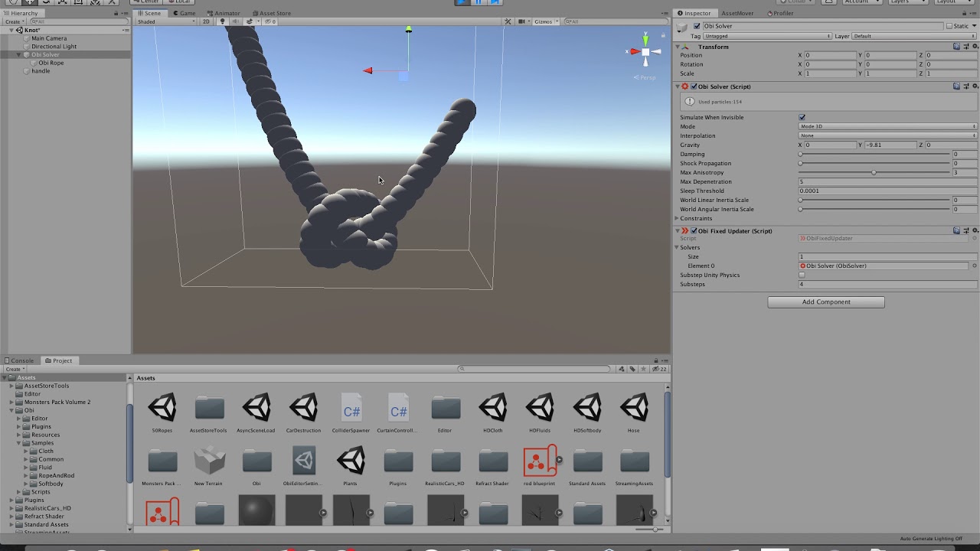
Task: Toggle Obi Fixed Updater enabled checkbox
Action: [x=694, y=230]
